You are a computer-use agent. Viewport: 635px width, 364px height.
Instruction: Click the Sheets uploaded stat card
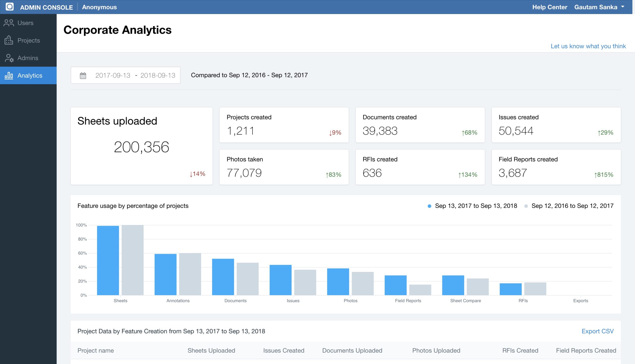coord(142,146)
